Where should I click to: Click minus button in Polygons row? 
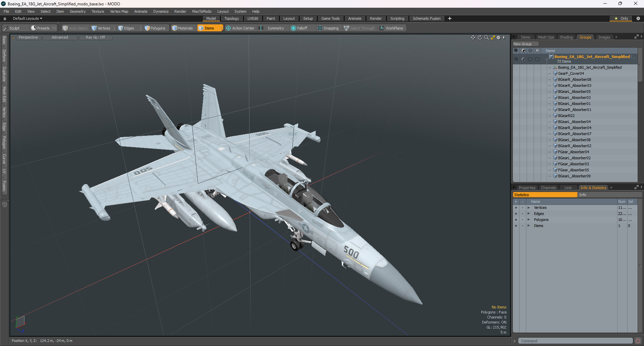[522, 220]
